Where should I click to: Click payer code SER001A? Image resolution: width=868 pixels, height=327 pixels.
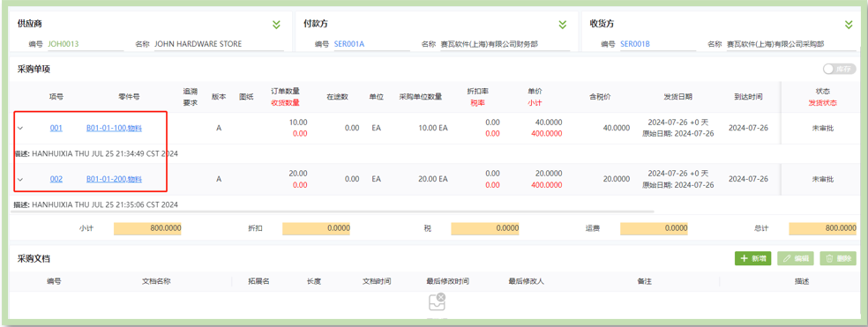pyautogui.click(x=349, y=44)
